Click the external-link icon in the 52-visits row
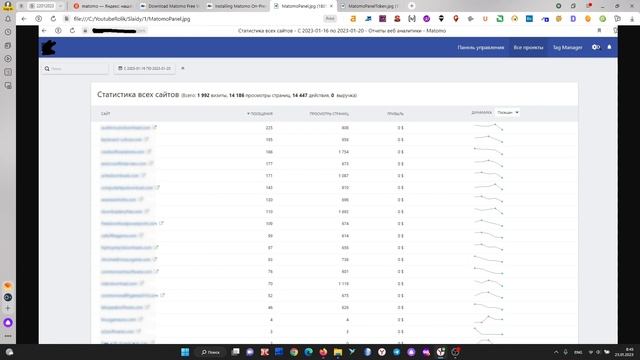 click(162, 295)
